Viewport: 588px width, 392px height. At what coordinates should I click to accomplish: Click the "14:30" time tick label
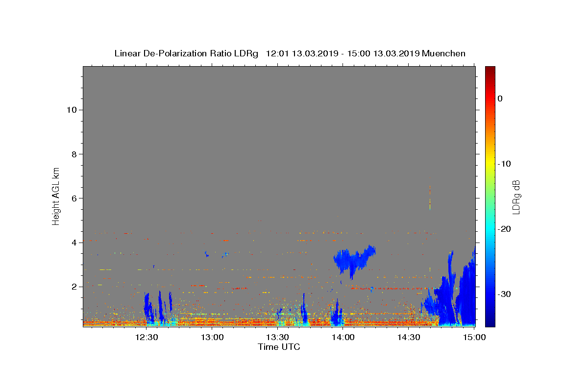coord(409,337)
